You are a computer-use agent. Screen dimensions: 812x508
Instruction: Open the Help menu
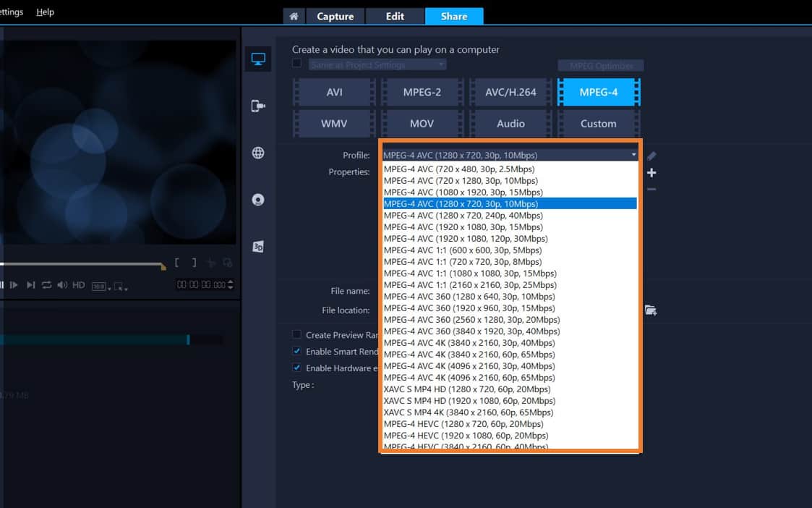pos(45,12)
